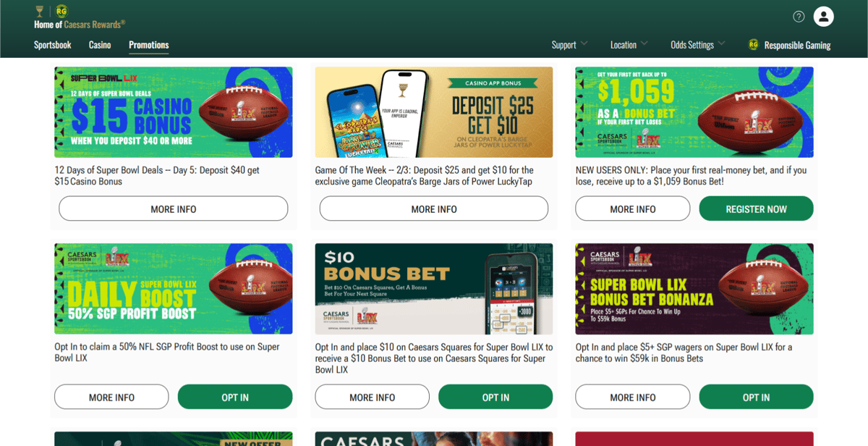
Task: Open the Super Bowl LIX Daily Boost banner
Action: pos(174,289)
